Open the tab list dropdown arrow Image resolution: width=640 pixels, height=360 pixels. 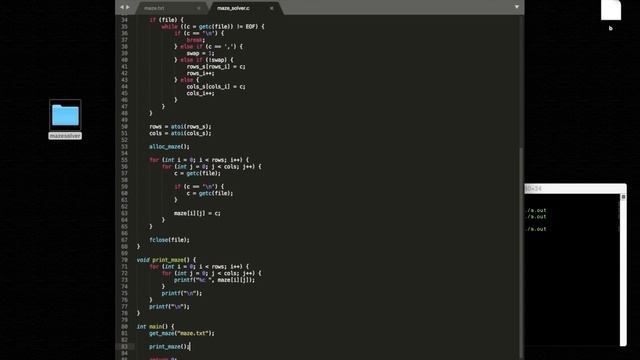point(517,7)
